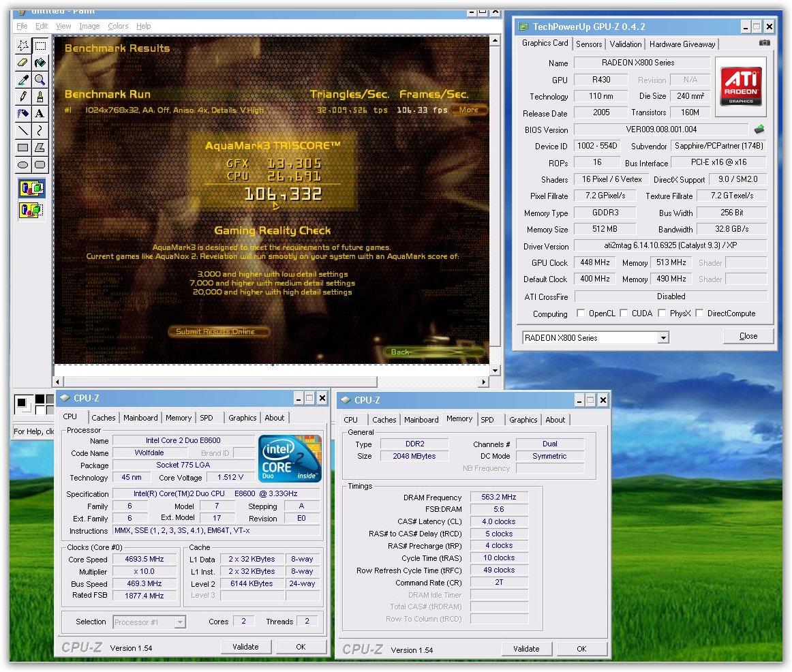Open the Hardware Giveaway tab in GPU-Z
Image resolution: width=792 pixels, height=672 pixels.
682,44
